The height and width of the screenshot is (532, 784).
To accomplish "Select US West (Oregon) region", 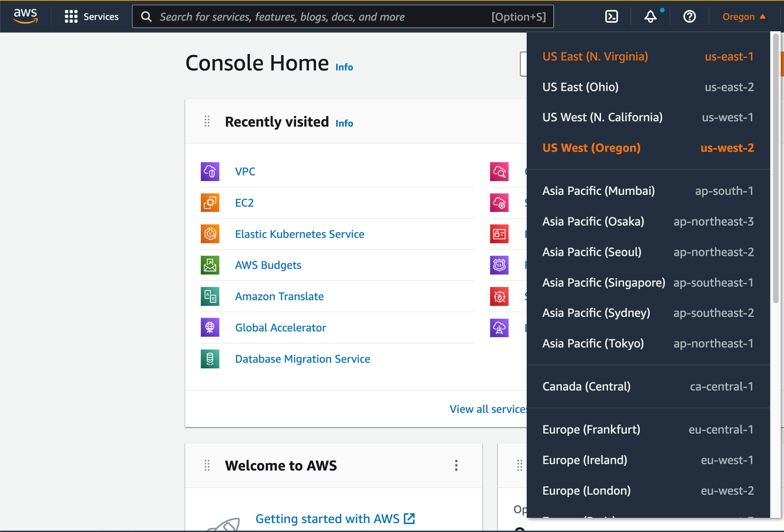I will (x=648, y=148).
